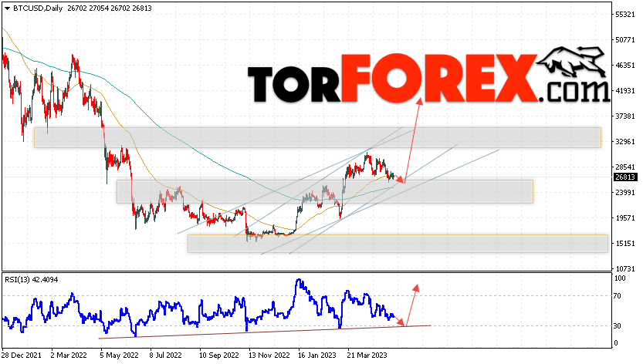643x364 pixels.
Task: Select the RSI(13) 42.4094 indicator label
Action: pyautogui.click(x=31, y=280)
